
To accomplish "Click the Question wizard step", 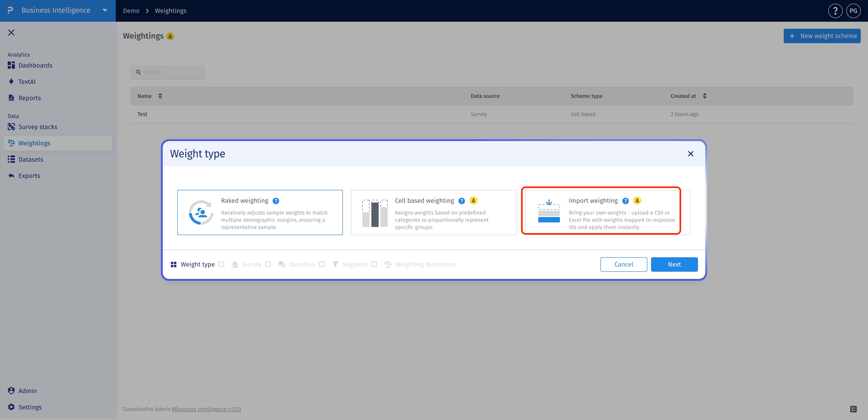I will coord(297,264).
